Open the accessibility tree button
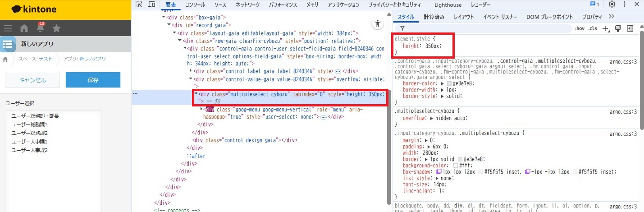644x212 pixels. pyautogui.click(x=378, y=24)
